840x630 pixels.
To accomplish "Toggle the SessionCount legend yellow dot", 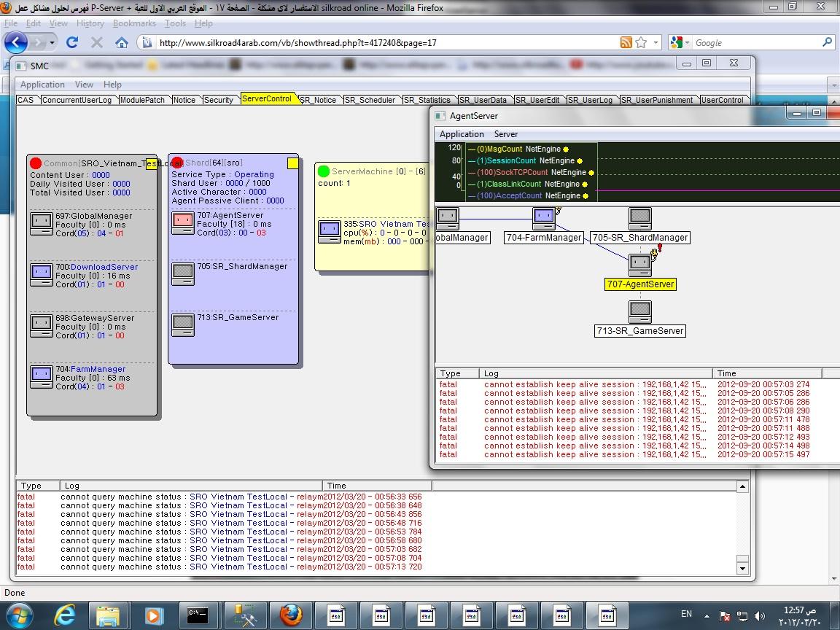I will tap(580, 160).
